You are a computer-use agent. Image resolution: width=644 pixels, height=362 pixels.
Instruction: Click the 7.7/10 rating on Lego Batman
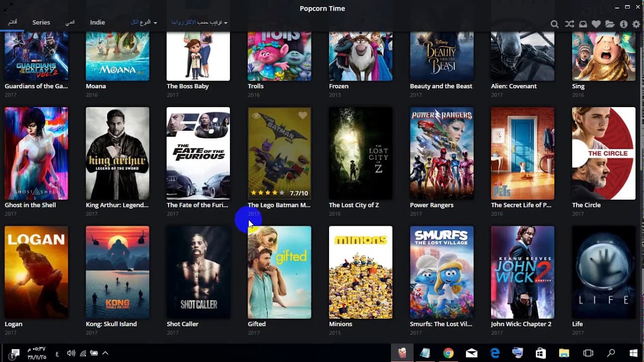click(299, 193)
